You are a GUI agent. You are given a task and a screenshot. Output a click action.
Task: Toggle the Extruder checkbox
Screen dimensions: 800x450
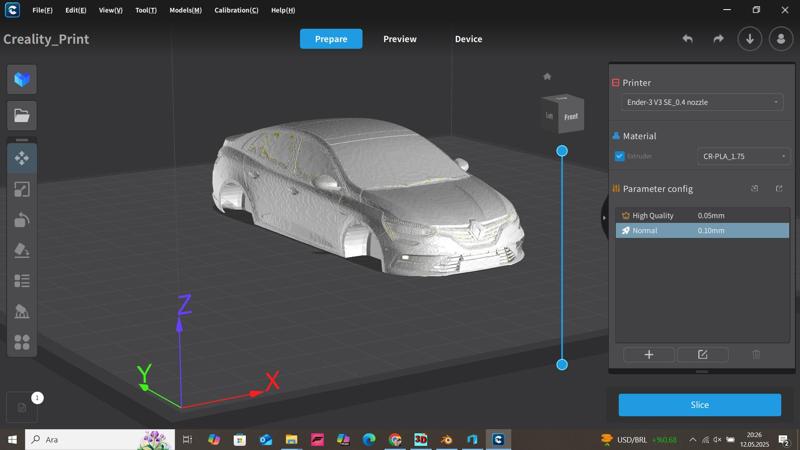pos(620,156)
